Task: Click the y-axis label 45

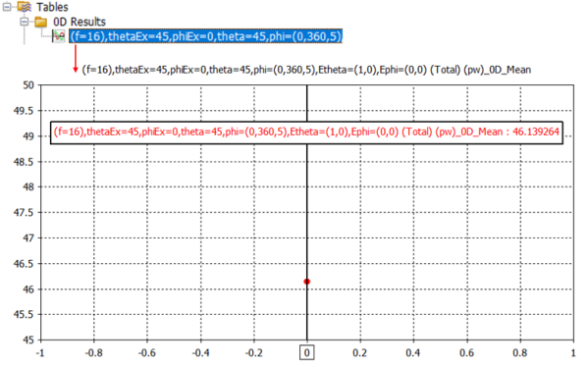Action: (x=28, y=340)
